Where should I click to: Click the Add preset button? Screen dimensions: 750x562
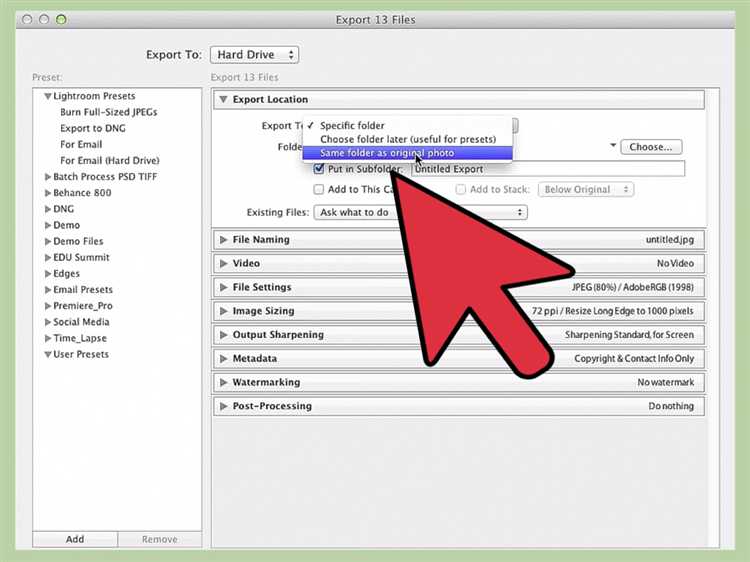click(x=75, y=539)
